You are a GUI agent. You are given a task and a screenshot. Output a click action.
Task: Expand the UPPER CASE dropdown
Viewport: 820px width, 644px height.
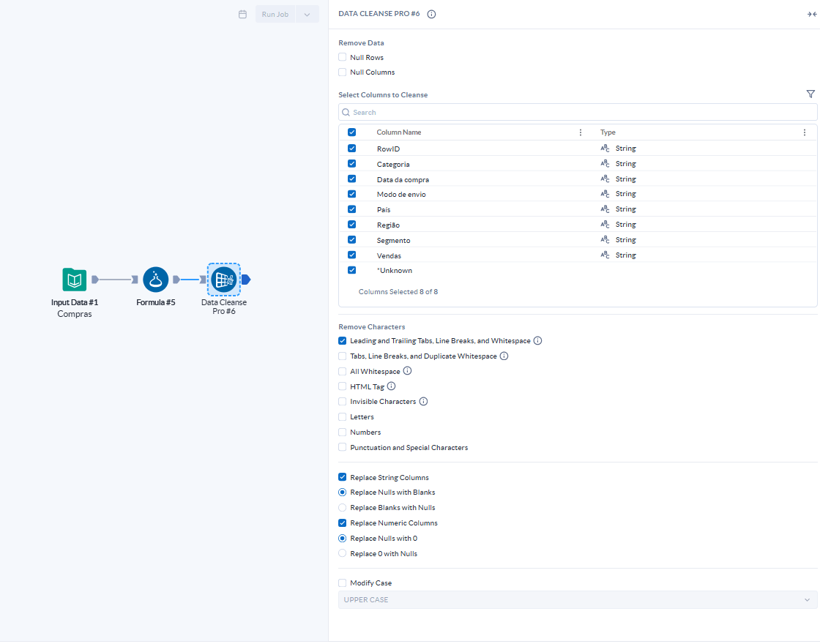click(577, 600)
